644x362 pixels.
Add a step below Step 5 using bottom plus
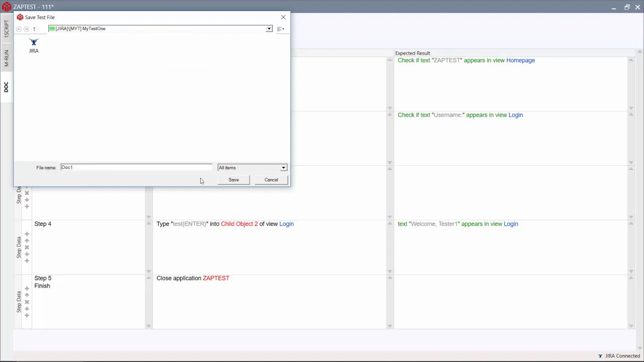pyautogui.click(x=27, y=315)
